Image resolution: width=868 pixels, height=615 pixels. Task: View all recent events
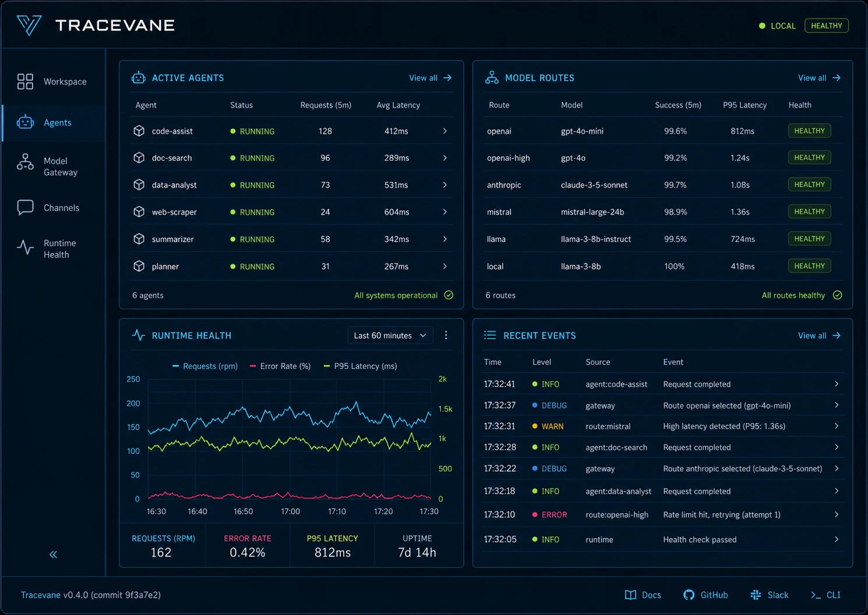[x=819, y=335]
